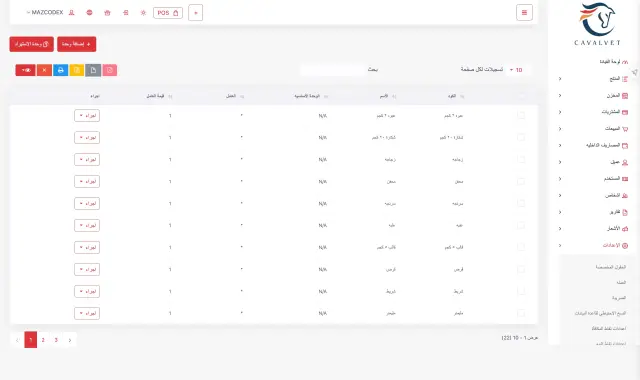Toggle the sun brightness theme icon
Viewport: 640px width, 380px height.
(x=143, y=13)
